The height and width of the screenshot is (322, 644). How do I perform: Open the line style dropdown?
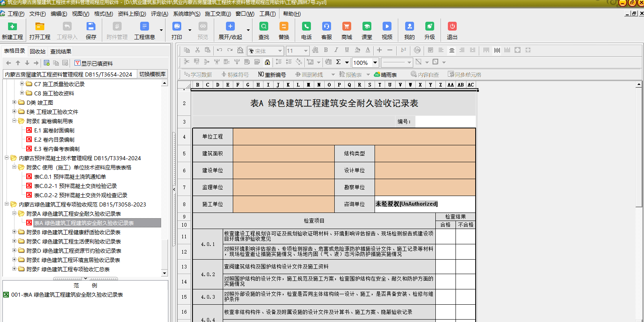409,62
